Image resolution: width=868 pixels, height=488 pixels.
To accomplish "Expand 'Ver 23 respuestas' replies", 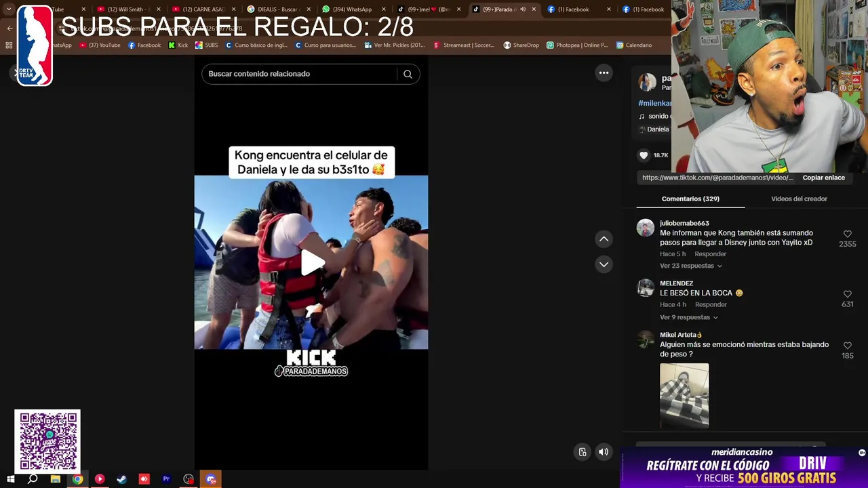I will coord(691,266).
